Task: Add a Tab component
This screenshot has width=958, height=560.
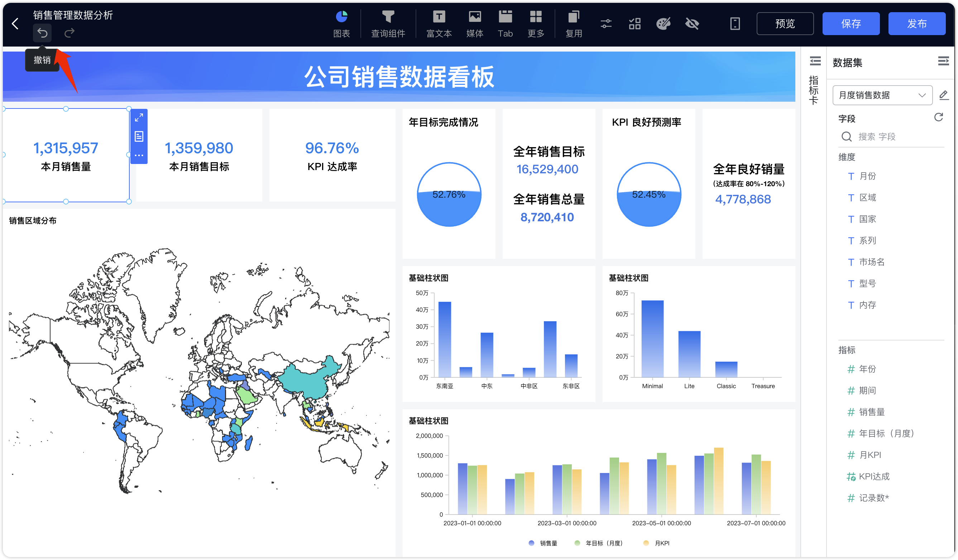Action: point(505,24)
